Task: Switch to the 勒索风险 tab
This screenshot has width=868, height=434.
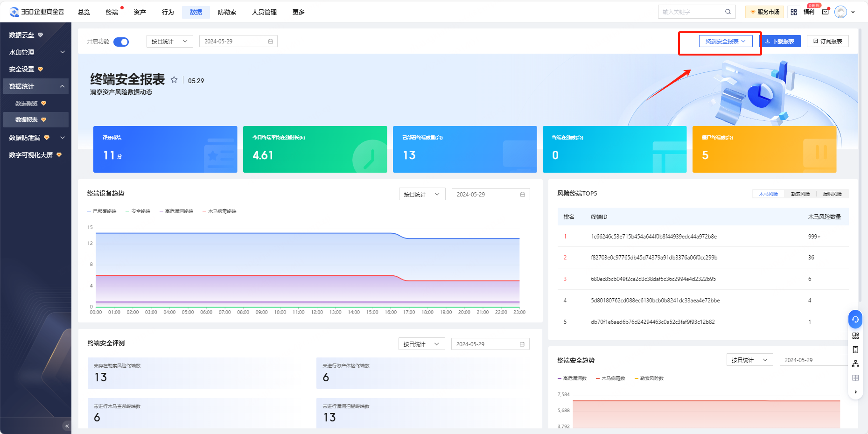Action: coord(800,194)
